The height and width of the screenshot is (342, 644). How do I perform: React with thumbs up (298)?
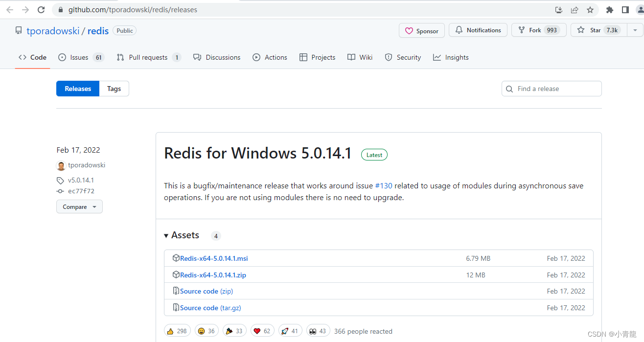177,331
